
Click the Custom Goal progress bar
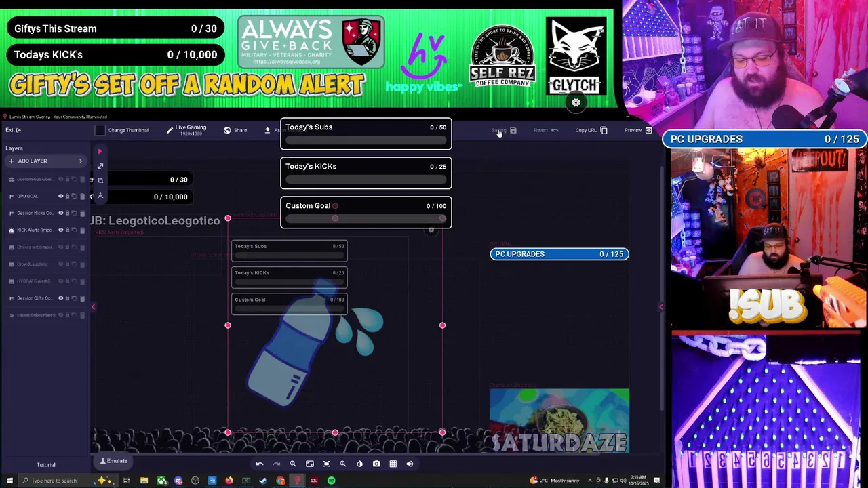[x=366, y=218]
